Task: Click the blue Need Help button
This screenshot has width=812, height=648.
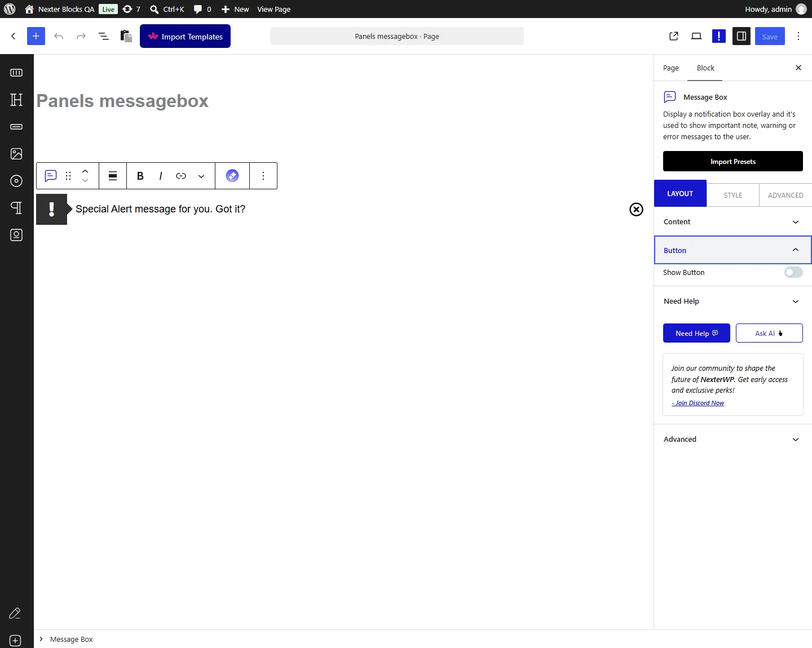Action: pos(696,333)
